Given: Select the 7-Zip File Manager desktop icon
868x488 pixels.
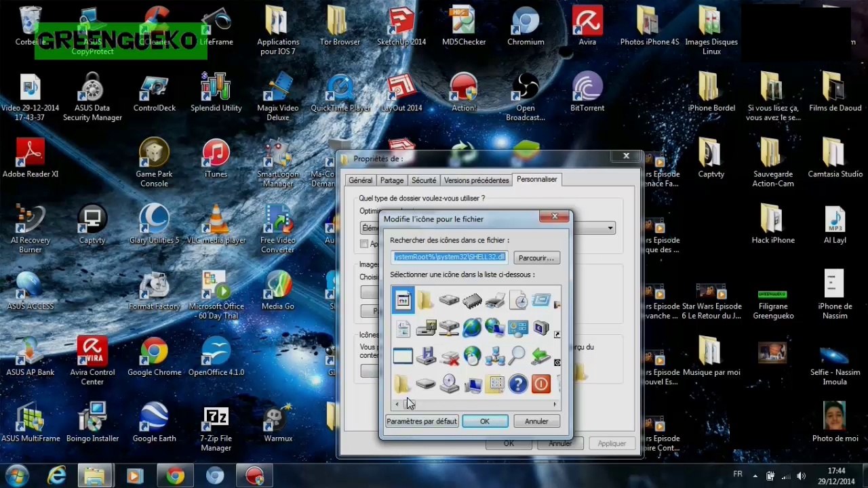Looking at the screenshot, I should coord(216,428).
